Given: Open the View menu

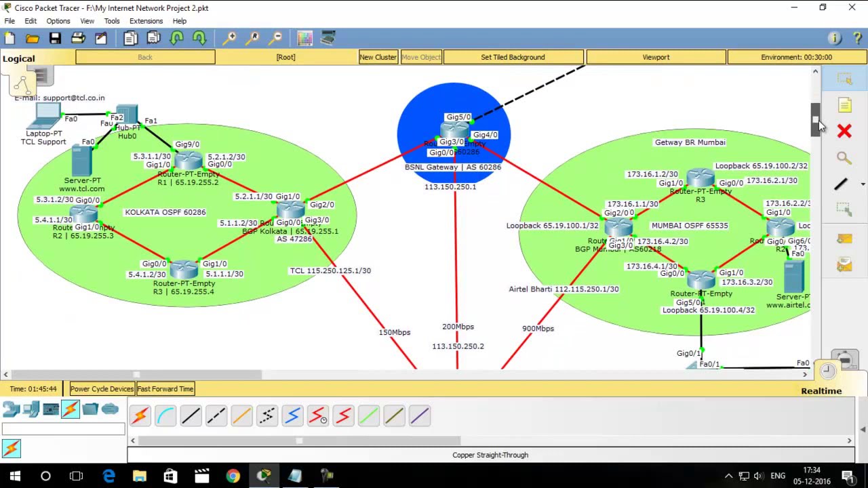Looking at the screenshot, I should tap(87, 21).
